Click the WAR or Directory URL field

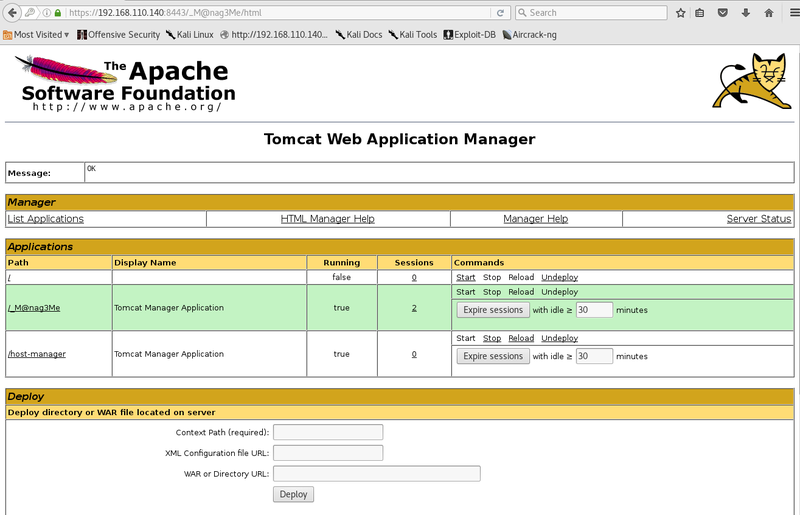tap(376, 474)
